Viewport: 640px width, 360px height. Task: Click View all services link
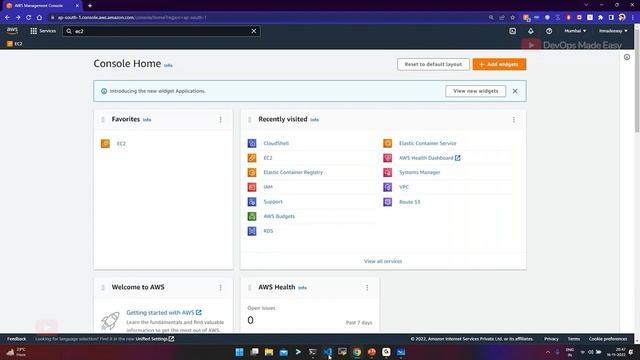coord(383,261)
